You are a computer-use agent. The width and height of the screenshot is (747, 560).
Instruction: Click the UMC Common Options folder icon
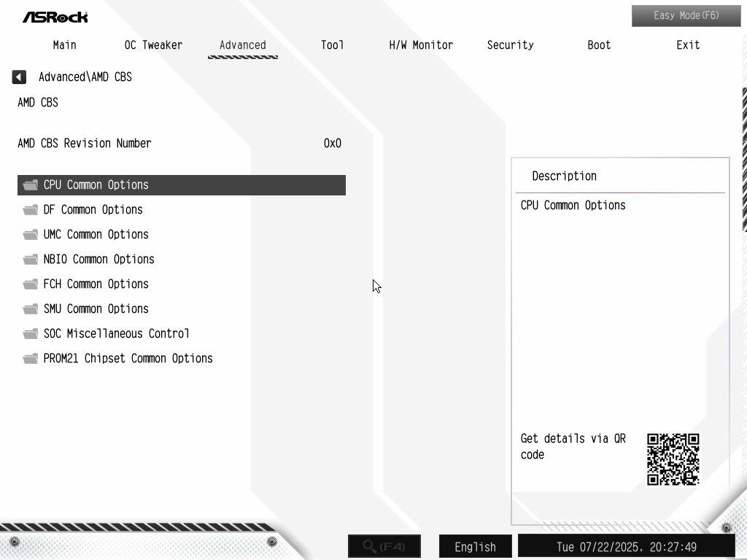point(31,234)
